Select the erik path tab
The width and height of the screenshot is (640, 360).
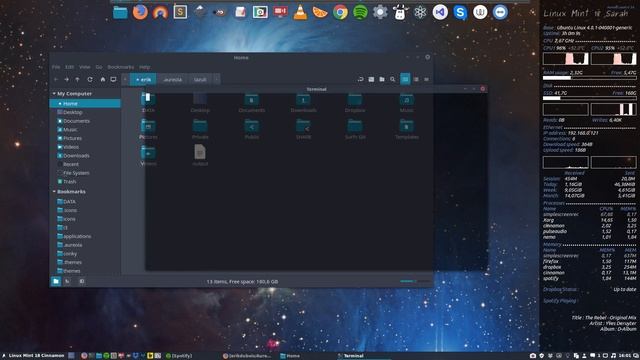tap(143, 80)
